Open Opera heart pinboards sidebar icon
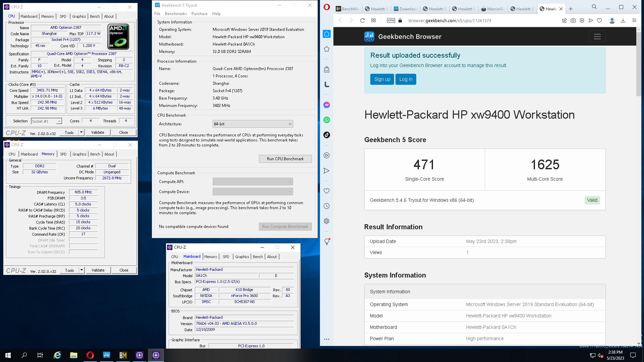The image size is (644, 362). click(x=327, y=191)
